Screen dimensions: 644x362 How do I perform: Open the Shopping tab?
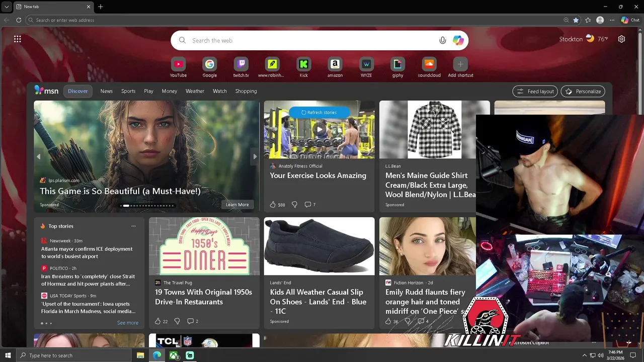pyautogui.click(x=246, y=91)
